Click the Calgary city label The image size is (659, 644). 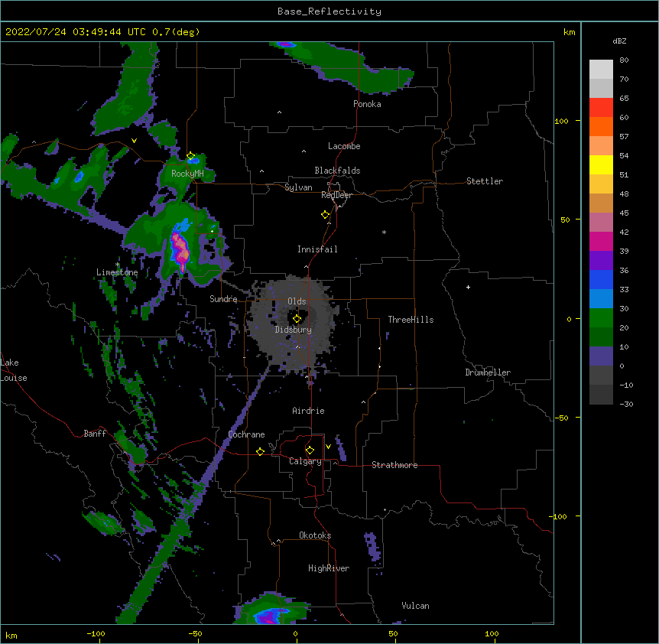(x=305, y=461)
